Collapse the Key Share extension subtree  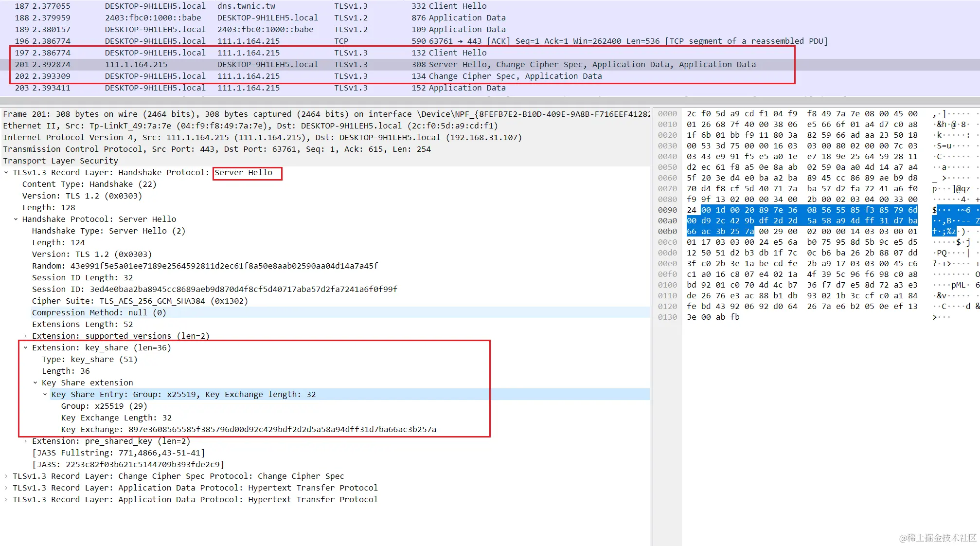tap(35, 383)
